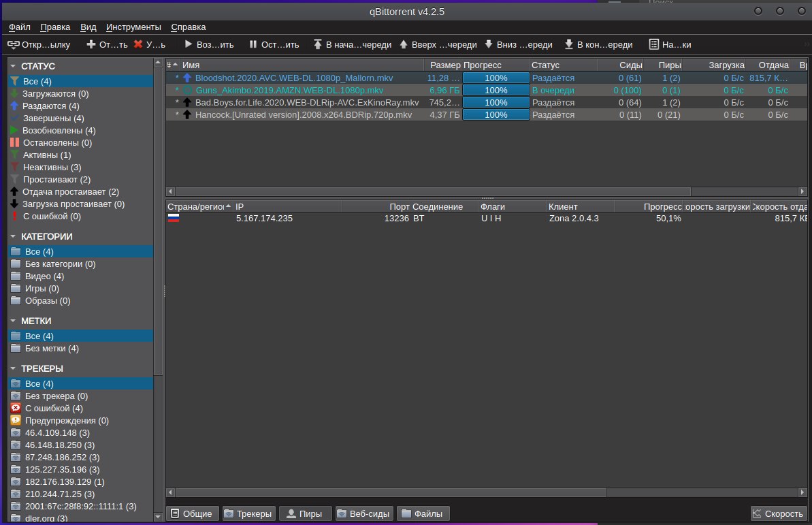Click progress bar of Hancock torrent

(496, 114)
